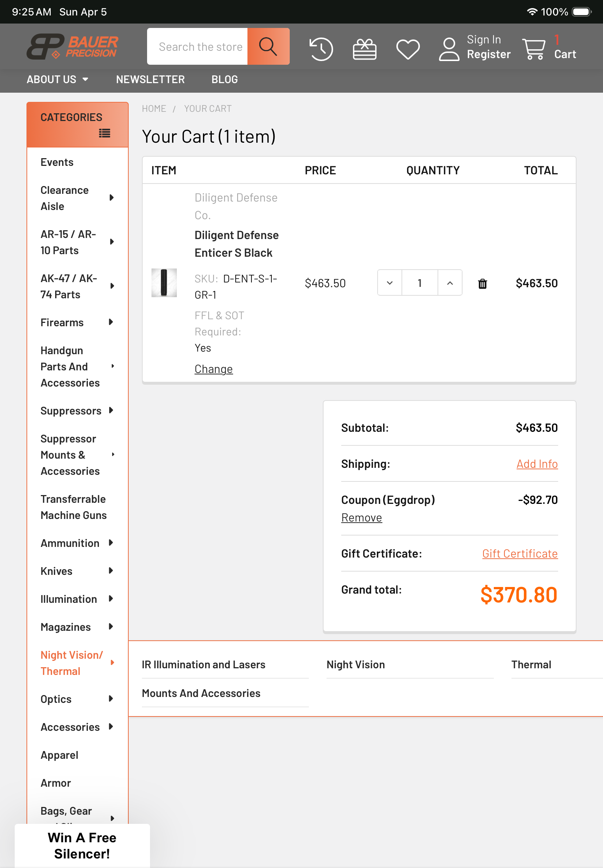Expand the Accessories category arrow
The image size is (603, 868).
(x=111, y=727)
